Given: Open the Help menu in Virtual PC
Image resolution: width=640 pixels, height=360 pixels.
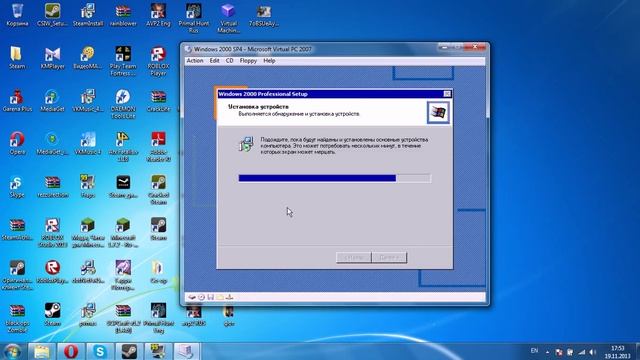Looking at the screenshot, I should (269, 61).
